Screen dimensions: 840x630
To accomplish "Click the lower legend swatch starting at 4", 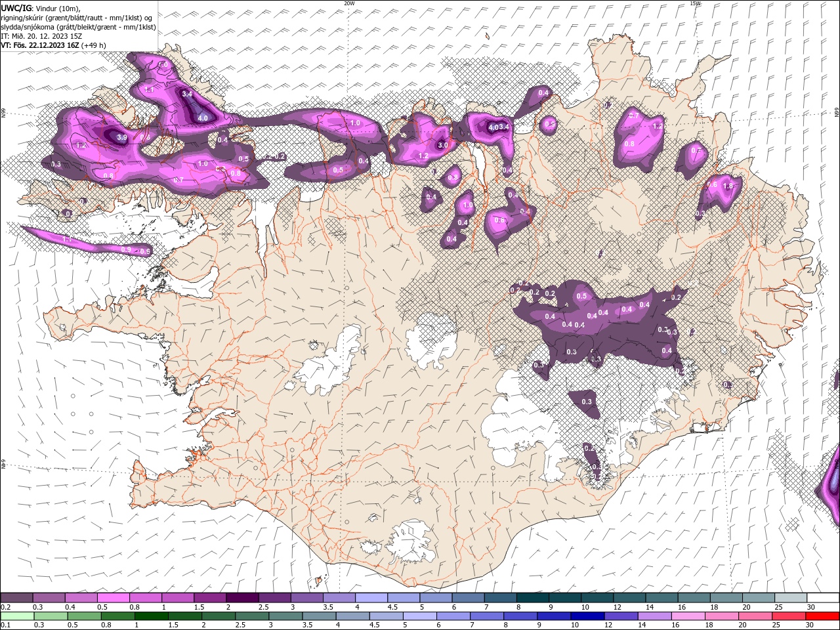I will click(x=352, y=616).
